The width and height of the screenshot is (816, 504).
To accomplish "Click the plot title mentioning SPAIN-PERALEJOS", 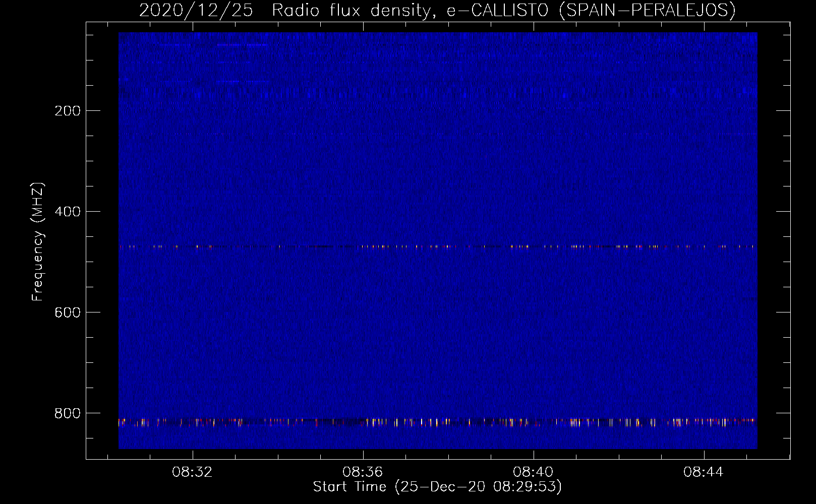I will [437, 10].
